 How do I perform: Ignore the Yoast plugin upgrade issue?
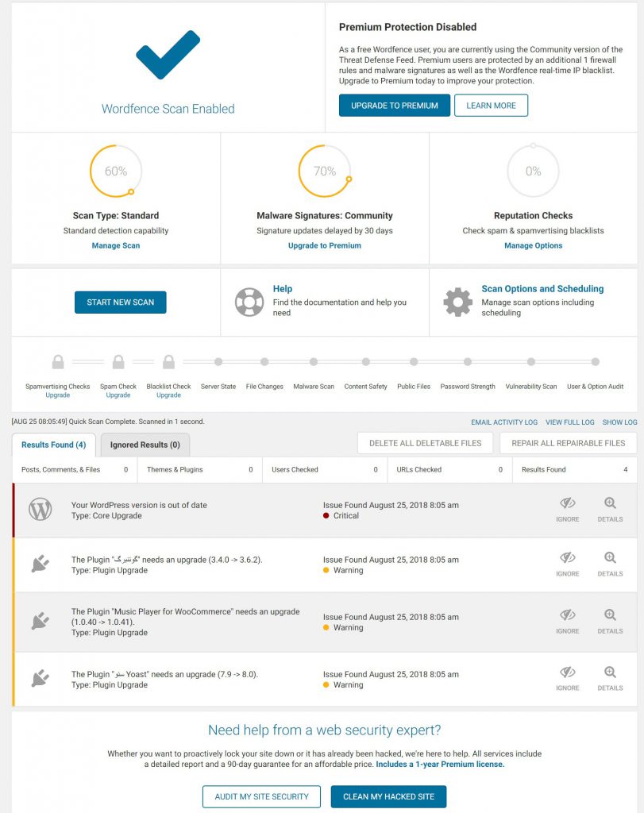pyautogui.click(x=567, y=678)
